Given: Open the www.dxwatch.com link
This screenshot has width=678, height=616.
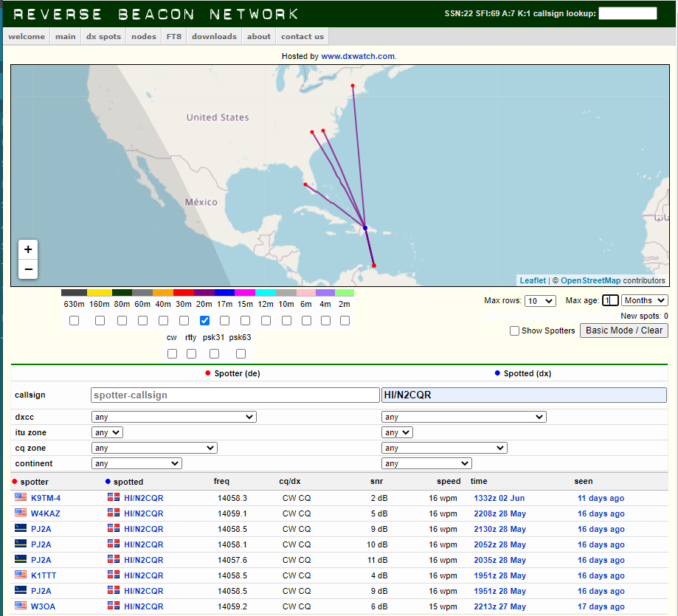Looking at the screenshot, I should [358, 56].
